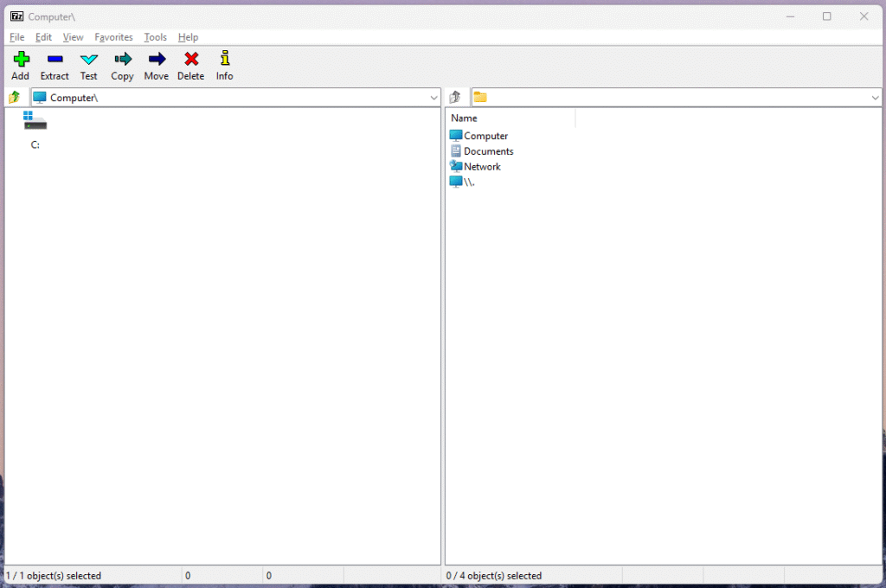Click the Copy toolbar icon
Image resolution: width=886 pixels, height=588 pixels.
coord(121,61)
